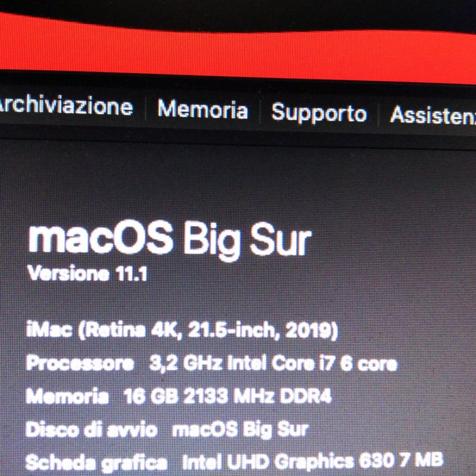
Task: Click the Memoria label in the specs list
Action: pyautogui.click(x=67, y=396)
